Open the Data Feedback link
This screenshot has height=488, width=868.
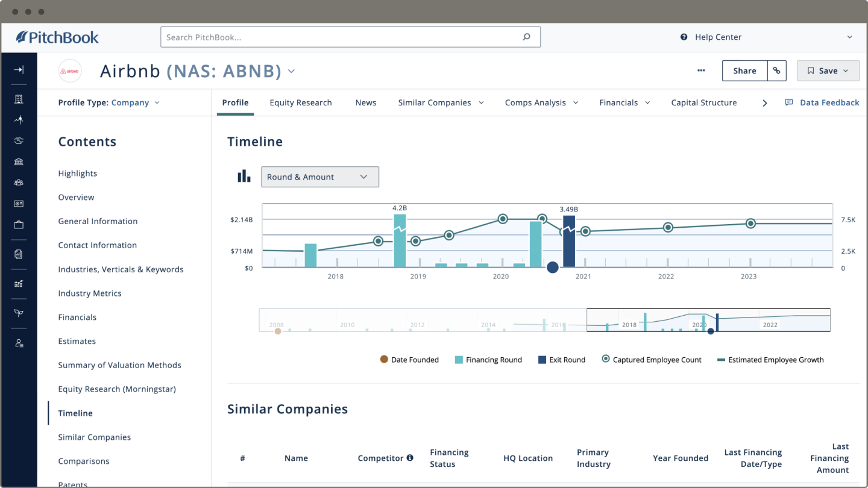pyautogui.click(x=829, y=102)
